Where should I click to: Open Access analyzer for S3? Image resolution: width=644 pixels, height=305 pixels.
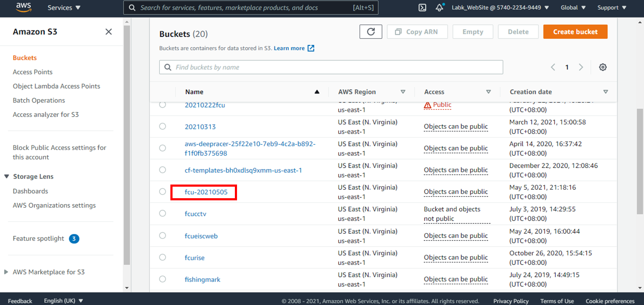[x=46, y=114]
